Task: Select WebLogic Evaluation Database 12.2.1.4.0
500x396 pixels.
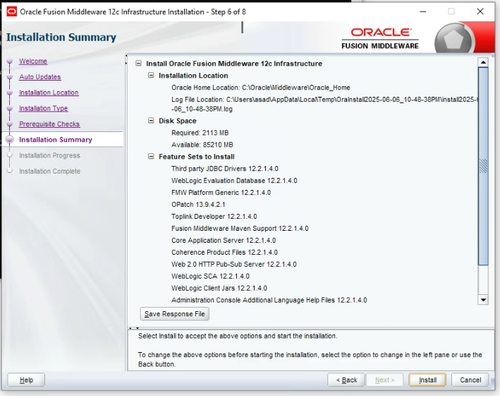Action: point(234,181)
